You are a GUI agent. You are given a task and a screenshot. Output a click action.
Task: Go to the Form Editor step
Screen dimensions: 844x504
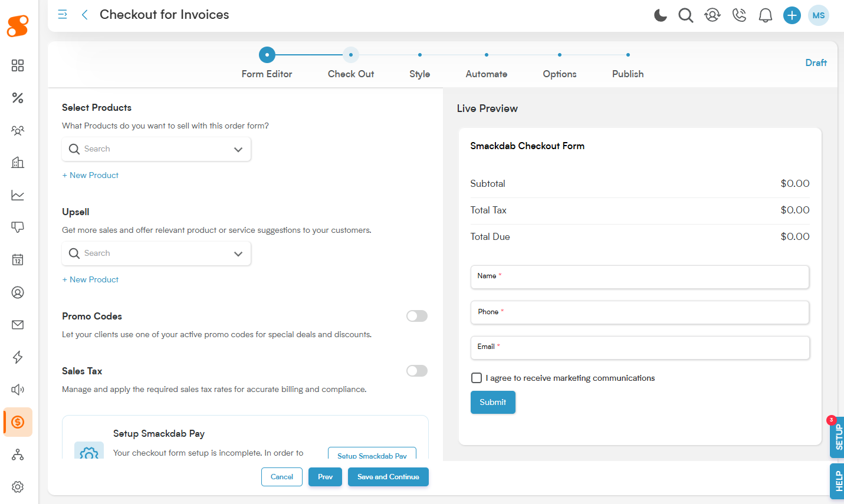[267, 64]
